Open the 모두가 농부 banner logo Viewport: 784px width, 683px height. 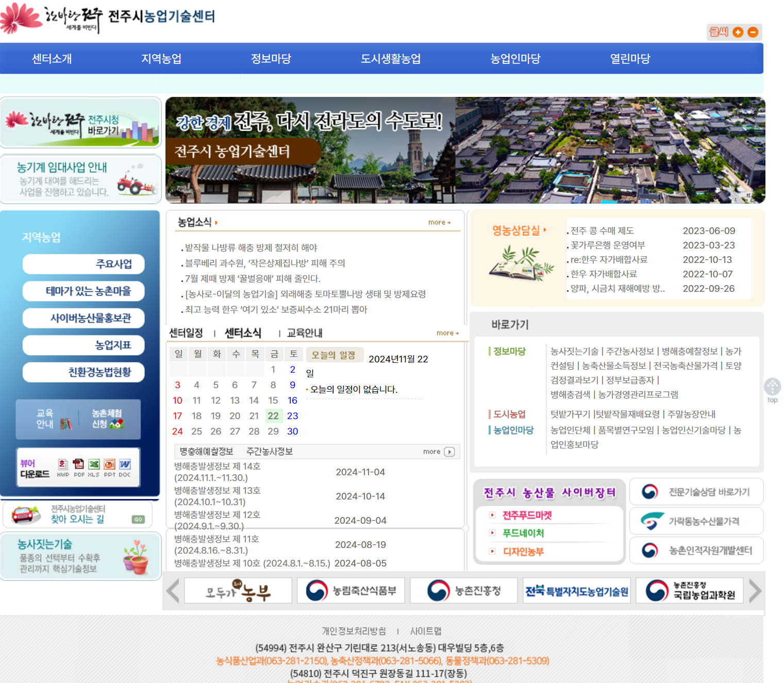click(238, 591)
